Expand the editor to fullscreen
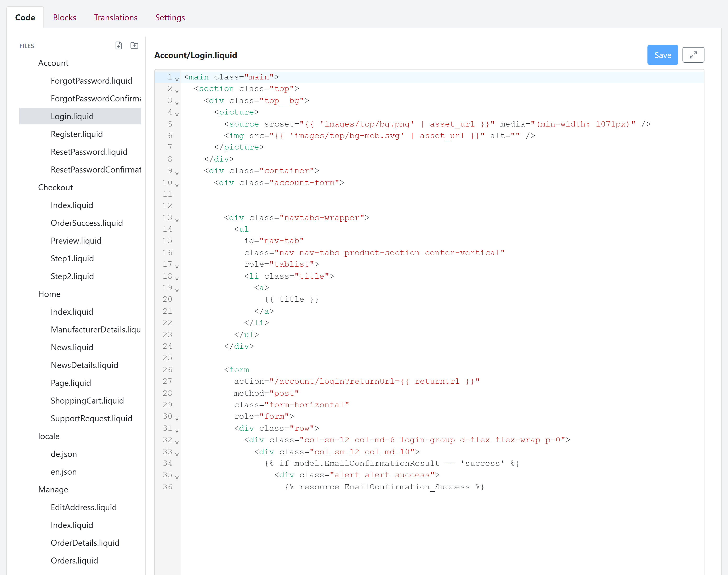The image size is (728, 575). pyautogui.click(x=693, y=55)
